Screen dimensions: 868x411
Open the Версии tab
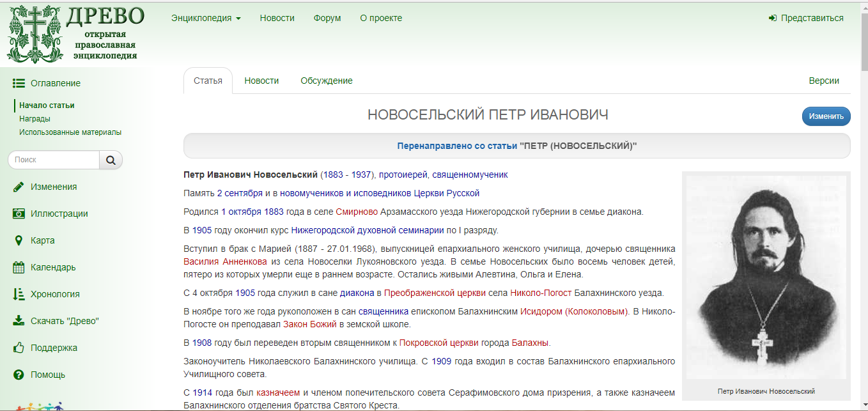click(x=824, y=81)
